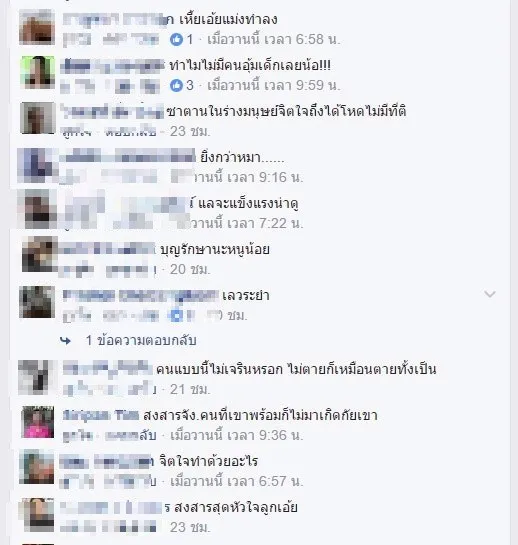This screenshot has width=518, height=545.
Task: Click the like icon showing 3 reactions
Action: (176, 85)
